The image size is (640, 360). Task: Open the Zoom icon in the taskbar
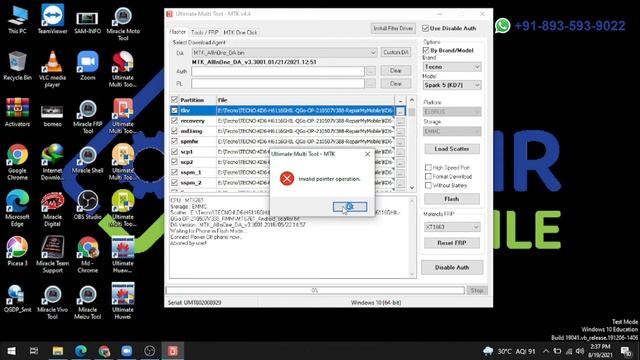point(127,351)
